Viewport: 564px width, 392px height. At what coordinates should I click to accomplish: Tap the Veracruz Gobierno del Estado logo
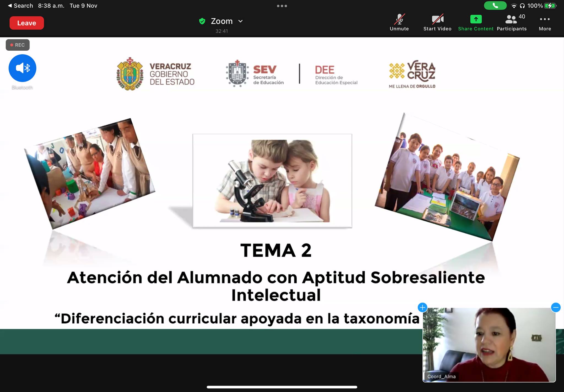coord(156,74)
